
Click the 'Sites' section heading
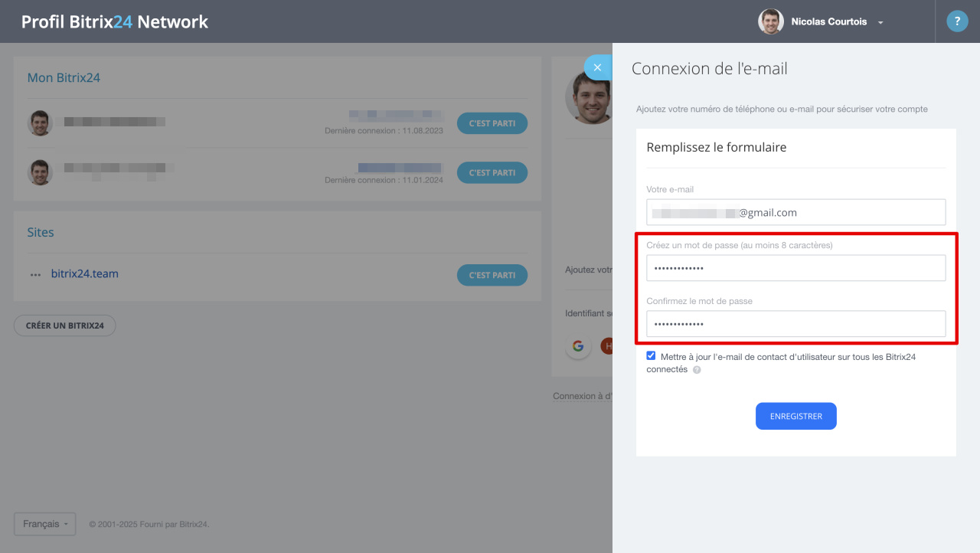tap(41, 232)
